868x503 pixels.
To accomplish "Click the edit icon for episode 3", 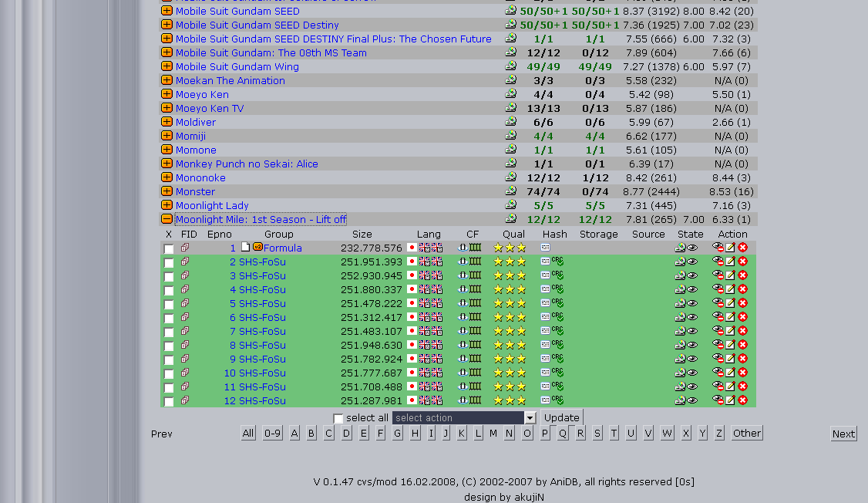I will click(730, 275).
